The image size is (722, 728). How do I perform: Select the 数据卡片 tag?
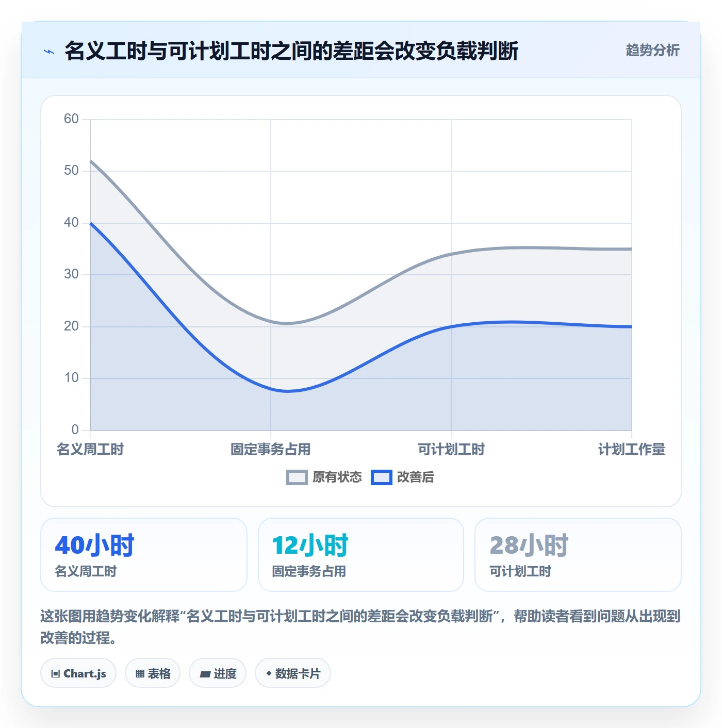coord(293,673)
